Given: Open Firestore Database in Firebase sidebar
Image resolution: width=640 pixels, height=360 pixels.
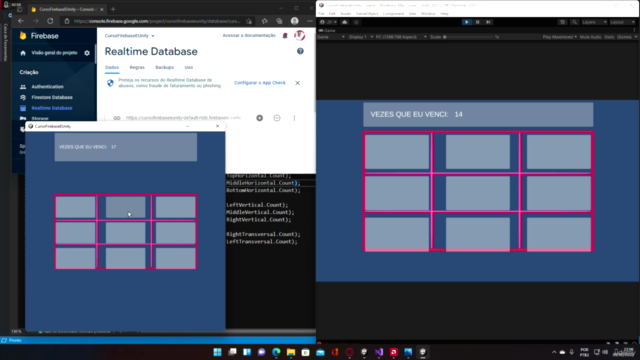Looking at the screenshot, I should (x=52, y=97).
